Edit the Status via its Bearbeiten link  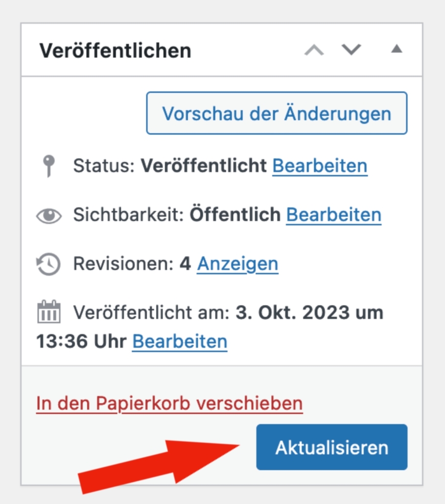point(320,166)
